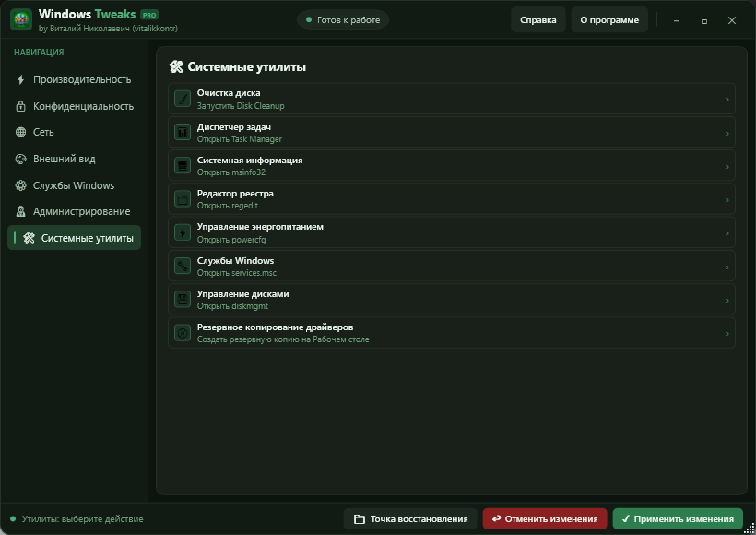The height and width of the screenshot is (535, 756).
Task: Select Службы Windows in the sidebar
Action: coord(74,185)
